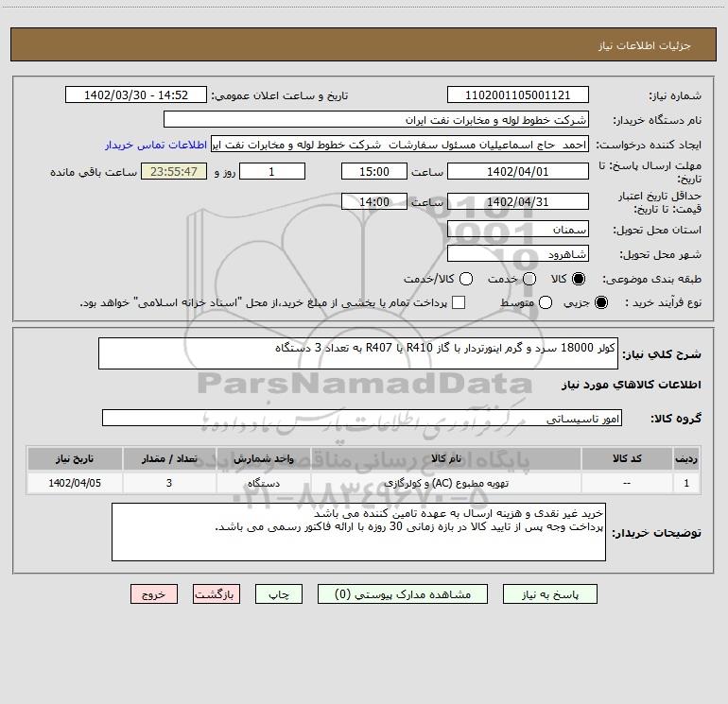The width and height of the screenshot is (728, 704).
Task: Click the جزئیات اطلاعات نیاز header title
Action: [x=645, y=45]
